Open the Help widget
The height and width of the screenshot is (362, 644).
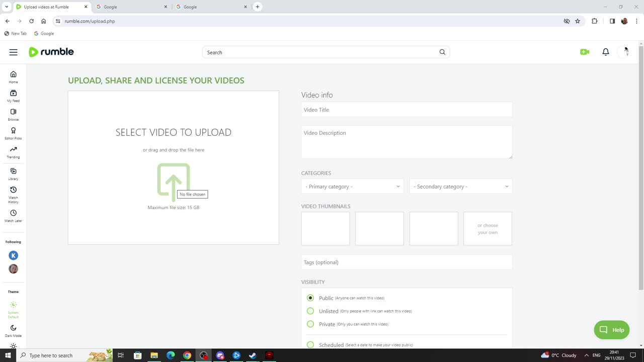click(611, 330)
